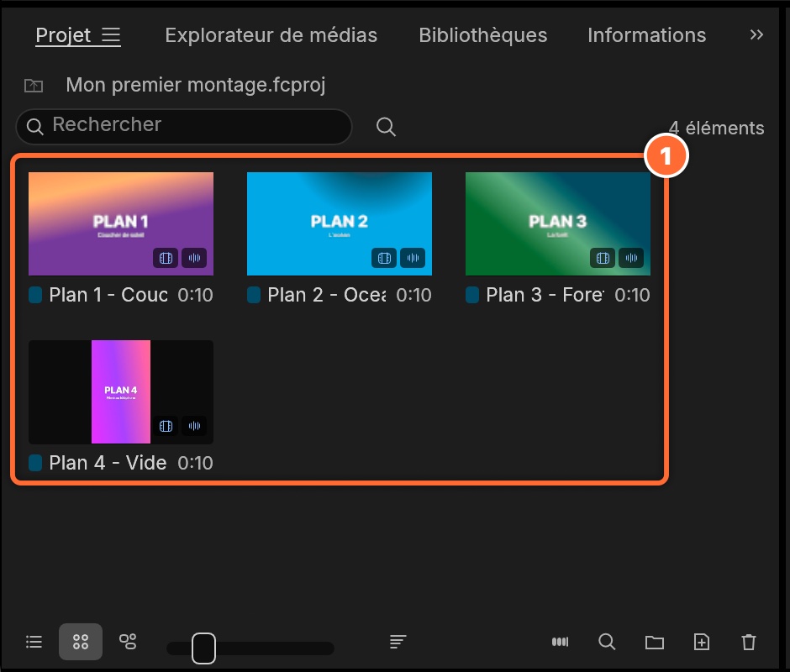Click the trash icon to delete selection
The height and width of the screenshot is (672, 790).
(x=749, y=642)
